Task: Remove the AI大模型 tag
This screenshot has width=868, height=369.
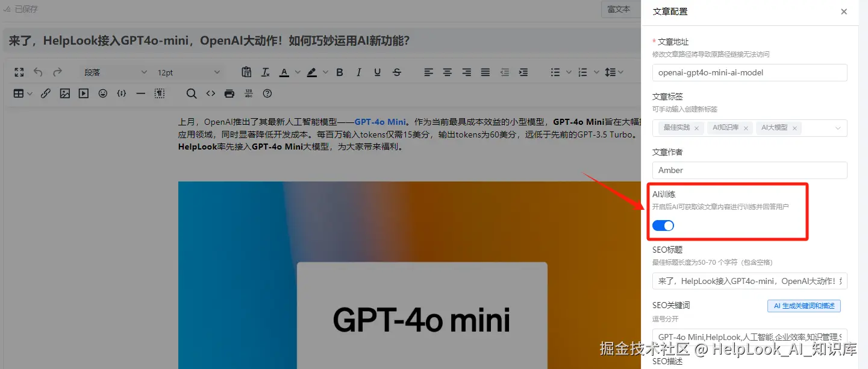Action: pyautogui.click(x=795, y=128)
